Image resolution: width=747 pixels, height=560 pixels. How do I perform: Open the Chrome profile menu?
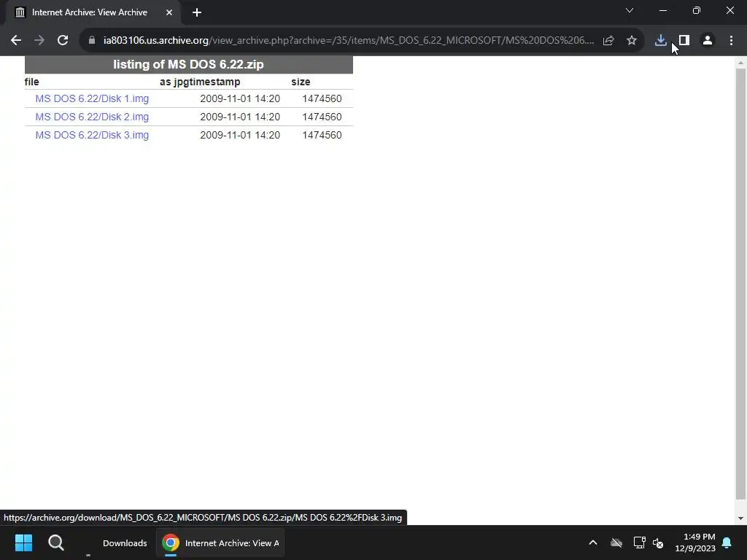tap(708, 41)
